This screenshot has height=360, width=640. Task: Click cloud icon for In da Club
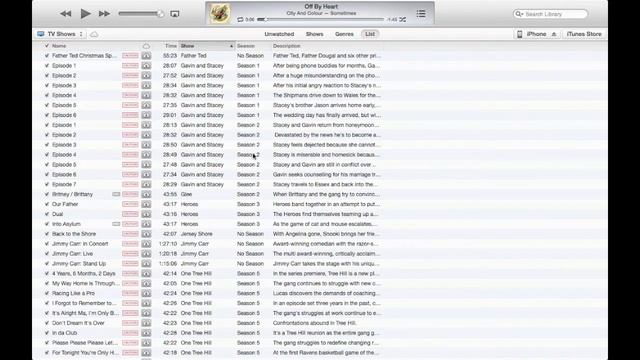click(146, 333)
